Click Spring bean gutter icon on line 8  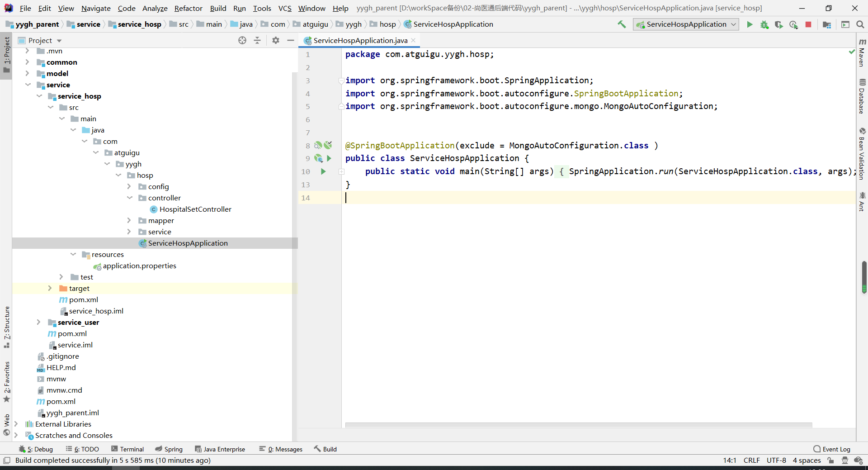coord(318,145)
